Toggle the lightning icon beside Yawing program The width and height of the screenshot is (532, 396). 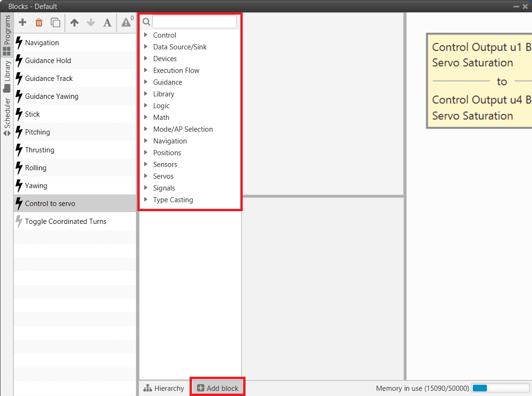pyautogui.click(x=19, y=186)
